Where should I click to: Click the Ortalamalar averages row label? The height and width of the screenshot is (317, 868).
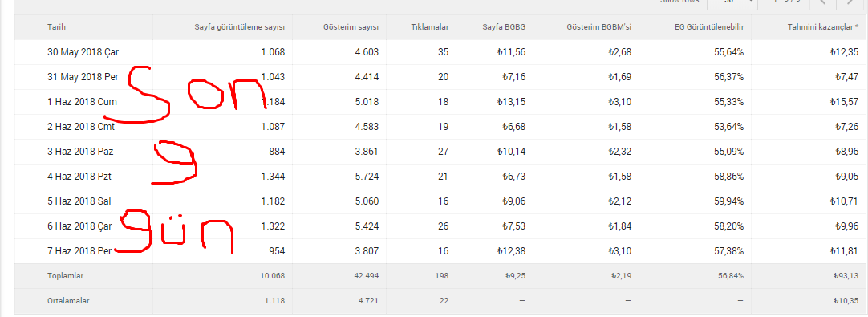[x=69, y=301]
